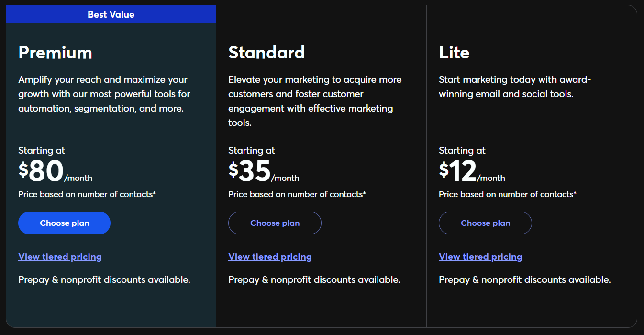Click the Lite description about award-winning email

point(515,87)
